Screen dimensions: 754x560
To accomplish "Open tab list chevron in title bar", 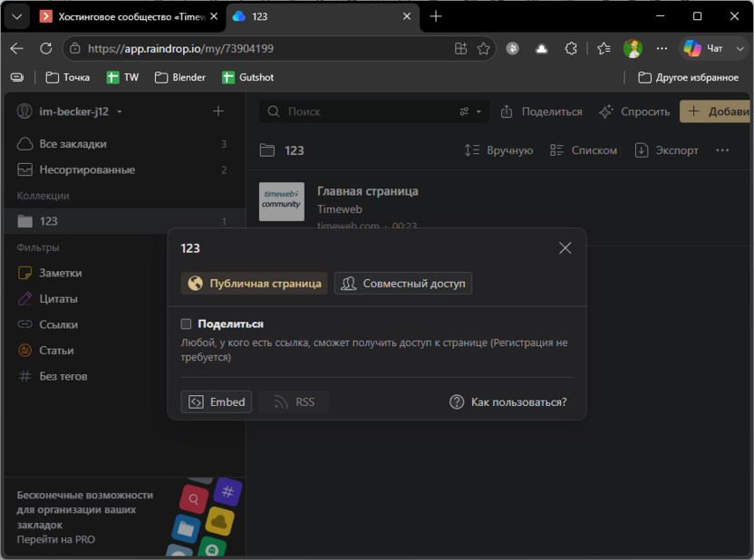I will click(17, 17).
